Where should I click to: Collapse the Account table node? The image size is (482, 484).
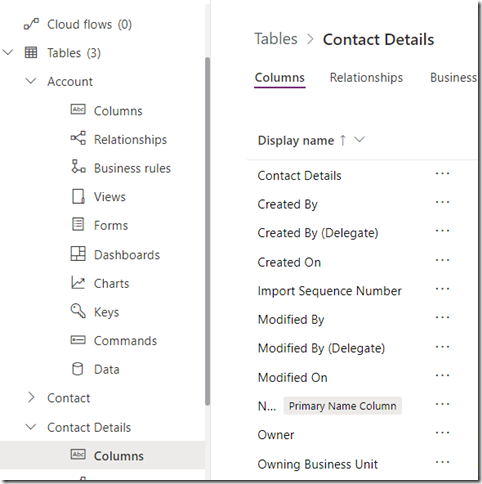pyautogui.click(x=31, y=81)
